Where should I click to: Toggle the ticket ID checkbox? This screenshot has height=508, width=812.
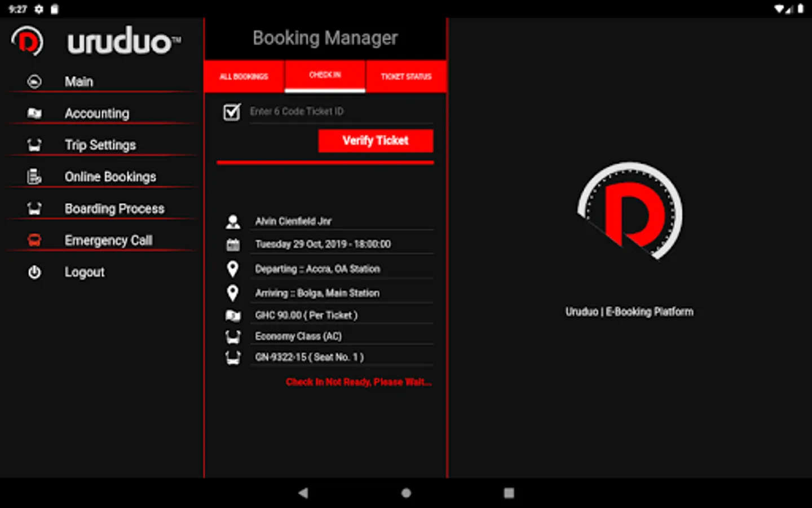[232, 112]
